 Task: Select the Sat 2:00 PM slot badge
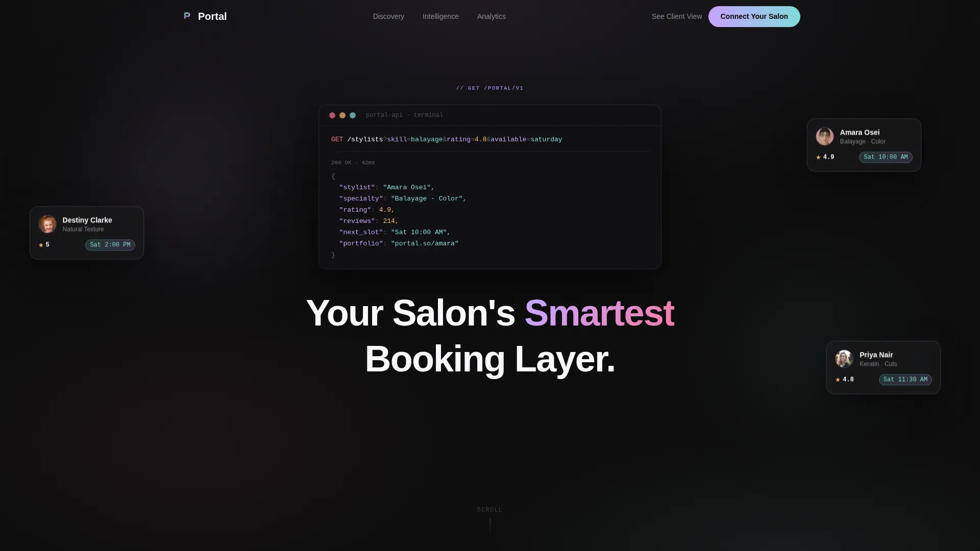[x=110, y=245]
